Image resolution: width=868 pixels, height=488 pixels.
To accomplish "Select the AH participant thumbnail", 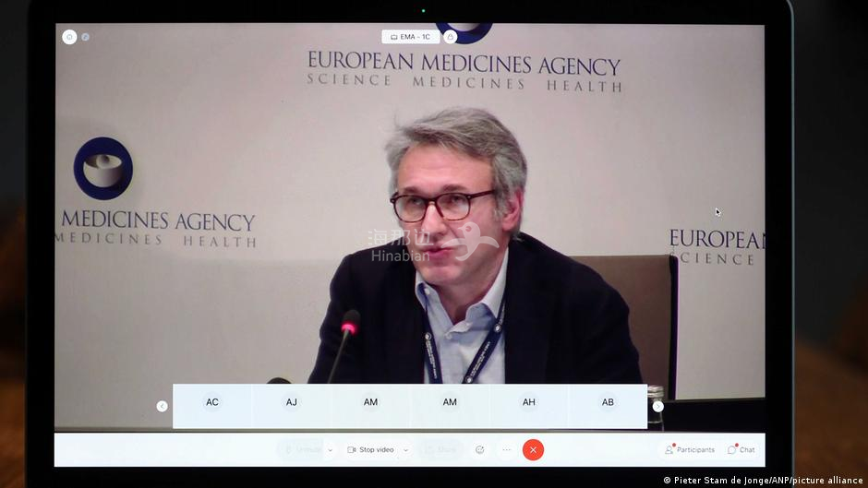I will [x=529, y=406].
